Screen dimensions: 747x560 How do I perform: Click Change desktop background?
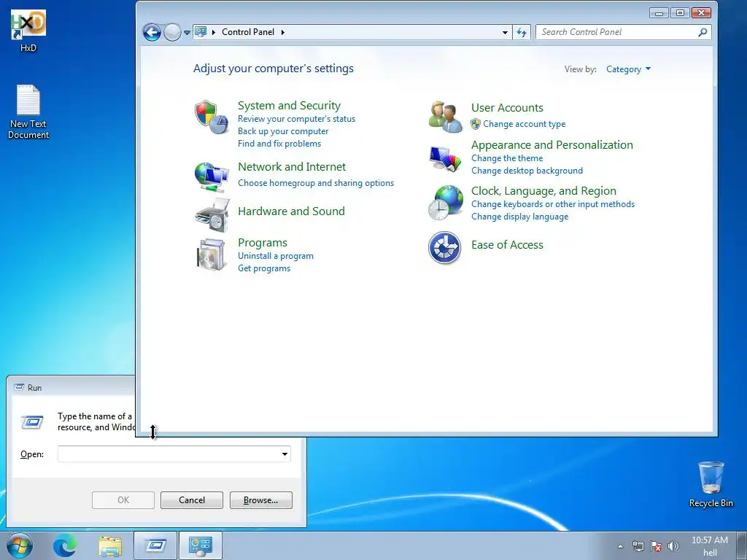[x=527, y=171]
